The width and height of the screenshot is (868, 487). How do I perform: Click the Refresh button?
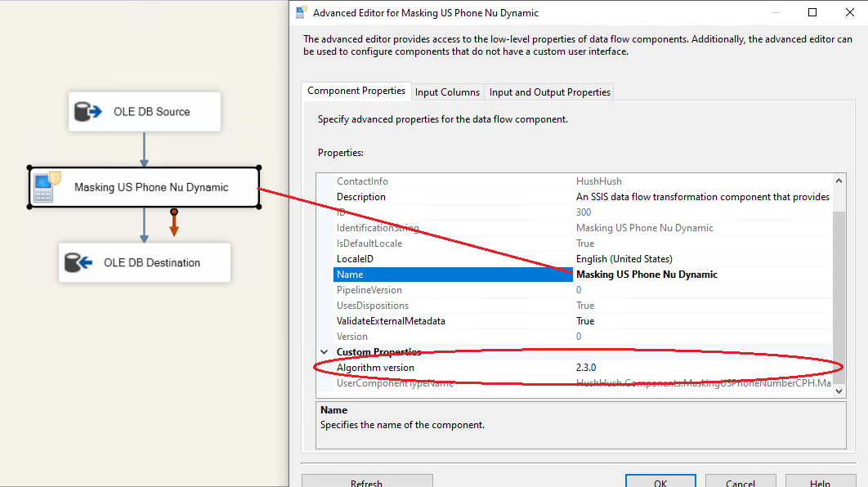[366, 483]
